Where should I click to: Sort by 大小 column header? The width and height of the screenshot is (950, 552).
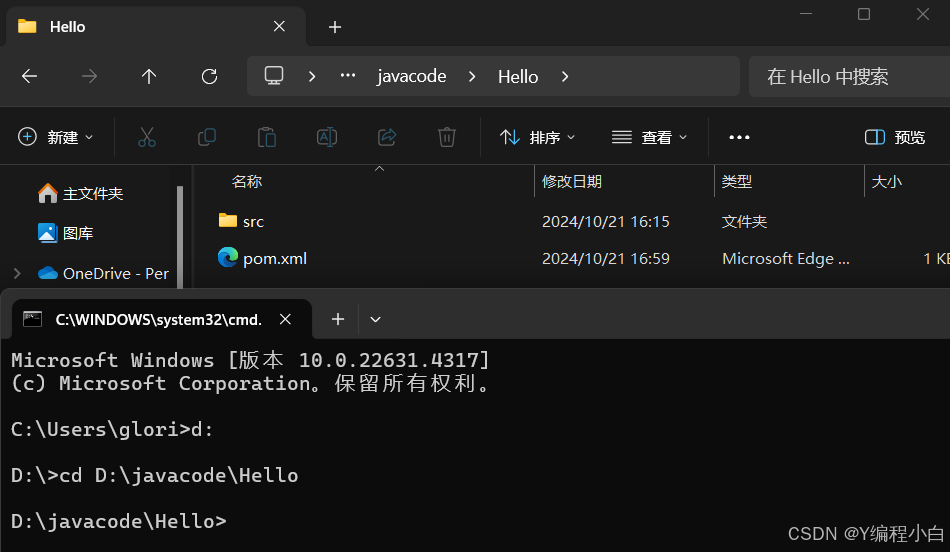tap(886, 182)
